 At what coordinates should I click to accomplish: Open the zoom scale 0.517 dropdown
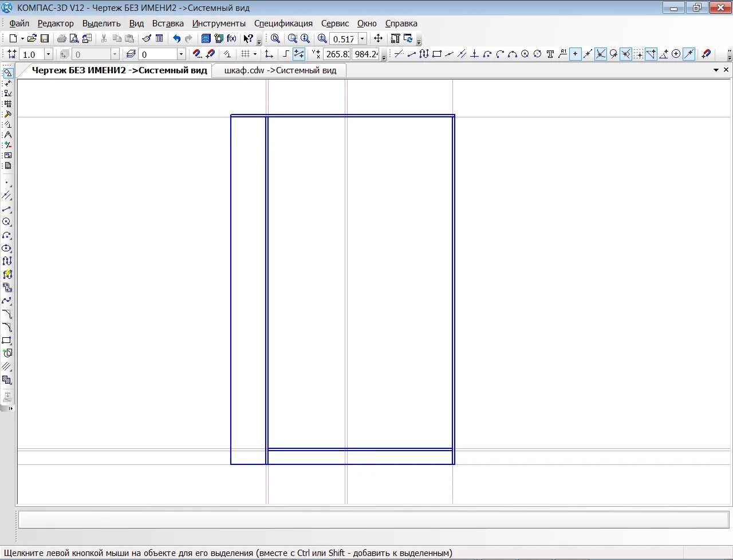click(x=362, y=38)
